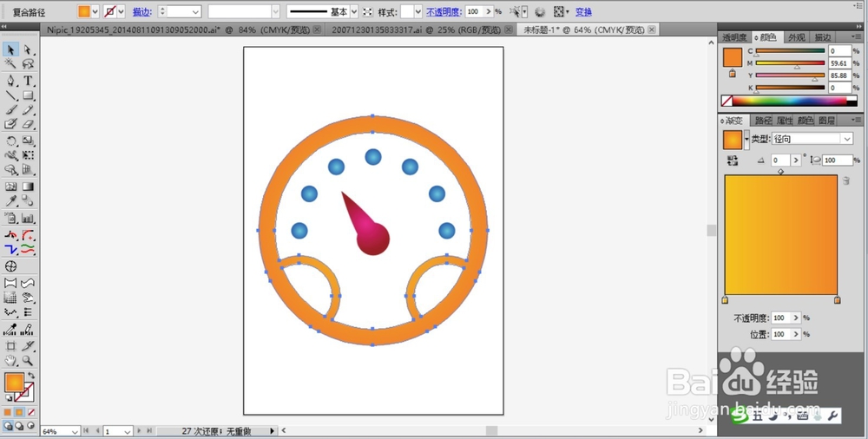
Task: Select the Free Transform tool
Action: [x=28, y=155]
